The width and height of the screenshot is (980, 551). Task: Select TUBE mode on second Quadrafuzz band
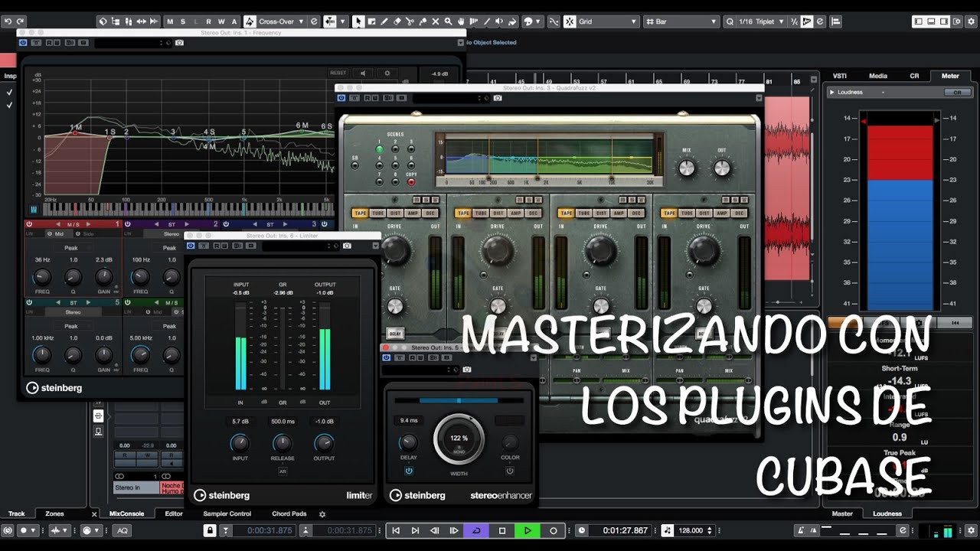481,213
